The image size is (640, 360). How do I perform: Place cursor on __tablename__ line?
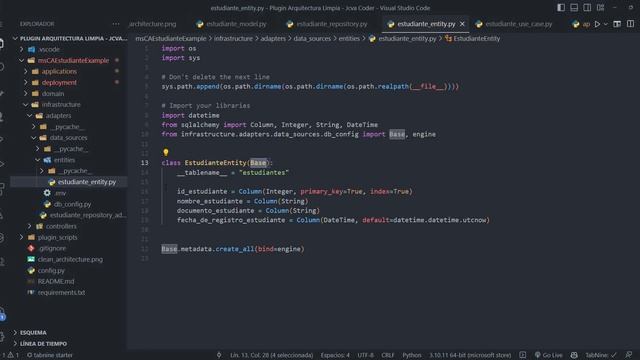pyautogui.click(x=233, y=173)
